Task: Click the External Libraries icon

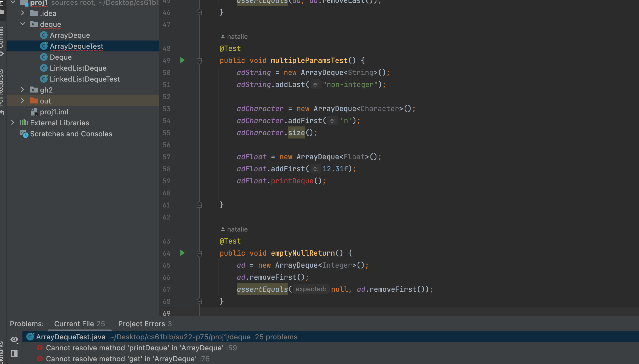Action: [x=24, y=123]
